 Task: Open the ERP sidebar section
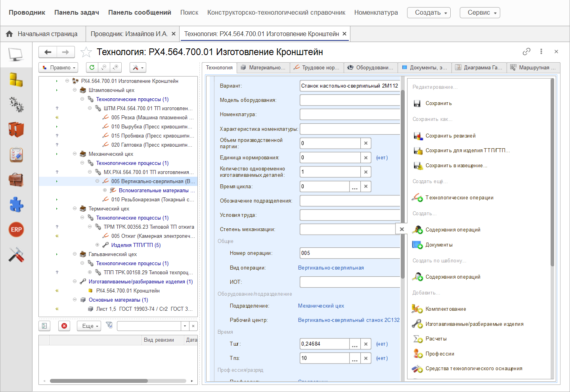pos(16,229)
